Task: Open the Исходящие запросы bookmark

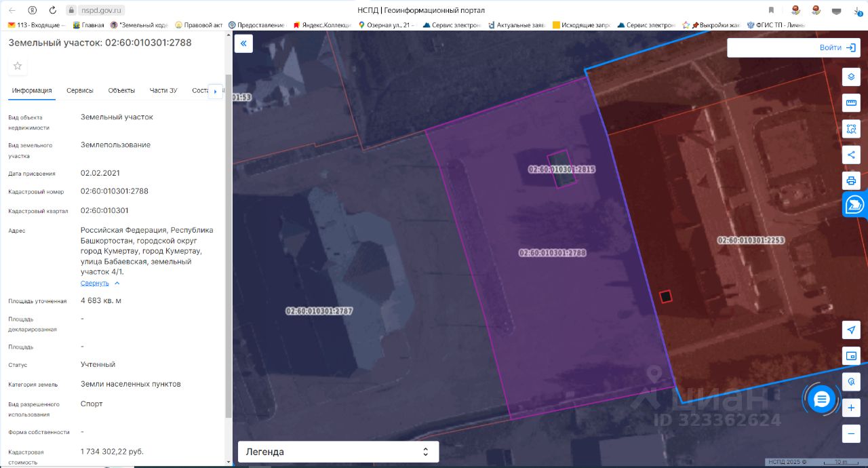Action: tap(581, 25)
